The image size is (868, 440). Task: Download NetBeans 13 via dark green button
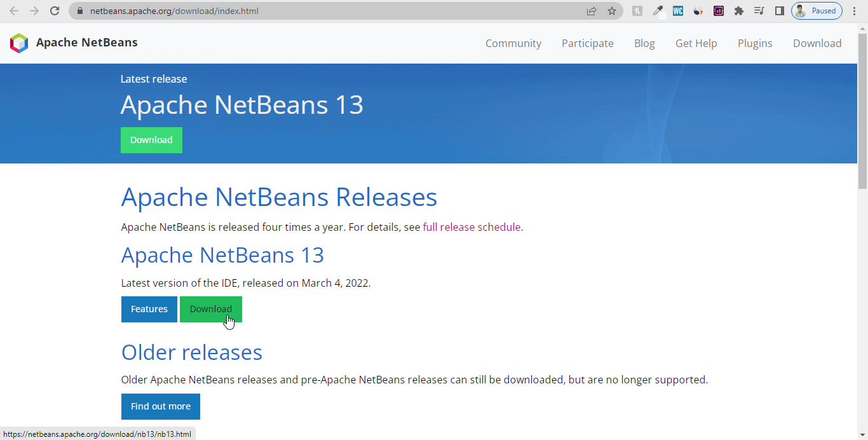point(211,309)
